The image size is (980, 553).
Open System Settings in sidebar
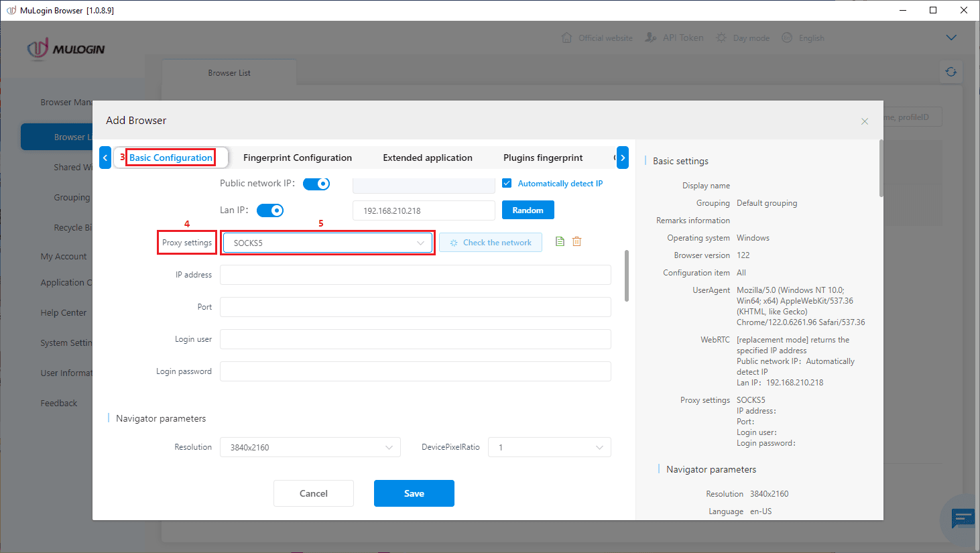click(x=66, y=343)
